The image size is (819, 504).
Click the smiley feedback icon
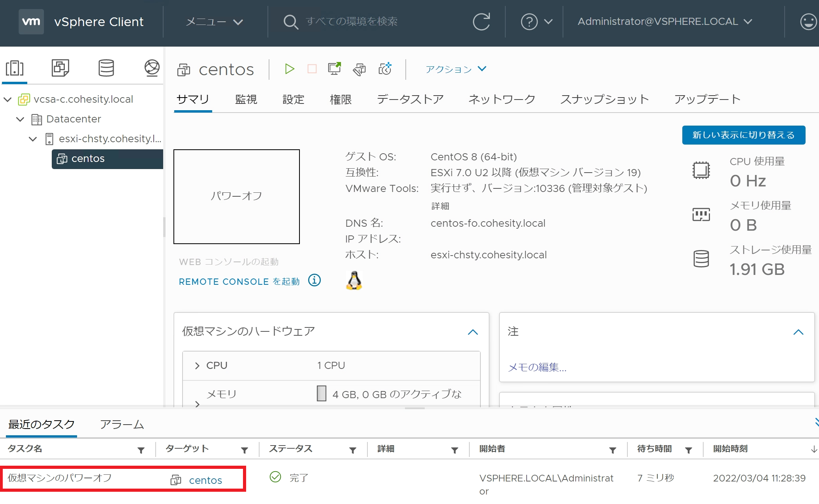(x=808, y=22)
